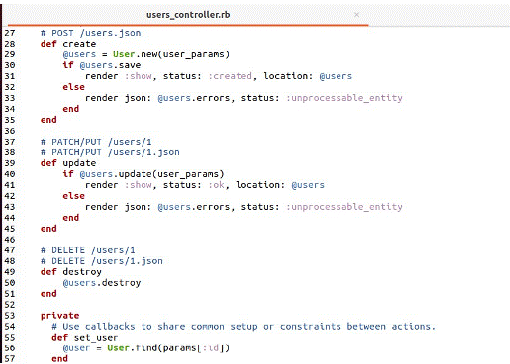
Task: Place cursor on 'def create' line
Action: 68,44
